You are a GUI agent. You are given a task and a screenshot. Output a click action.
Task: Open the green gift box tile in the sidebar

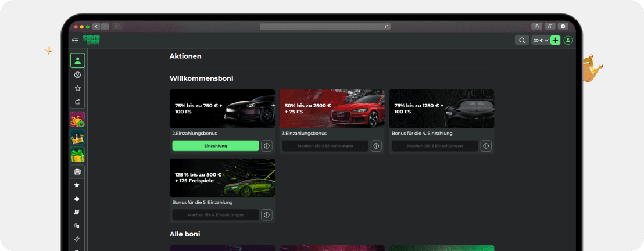(78, 155)
